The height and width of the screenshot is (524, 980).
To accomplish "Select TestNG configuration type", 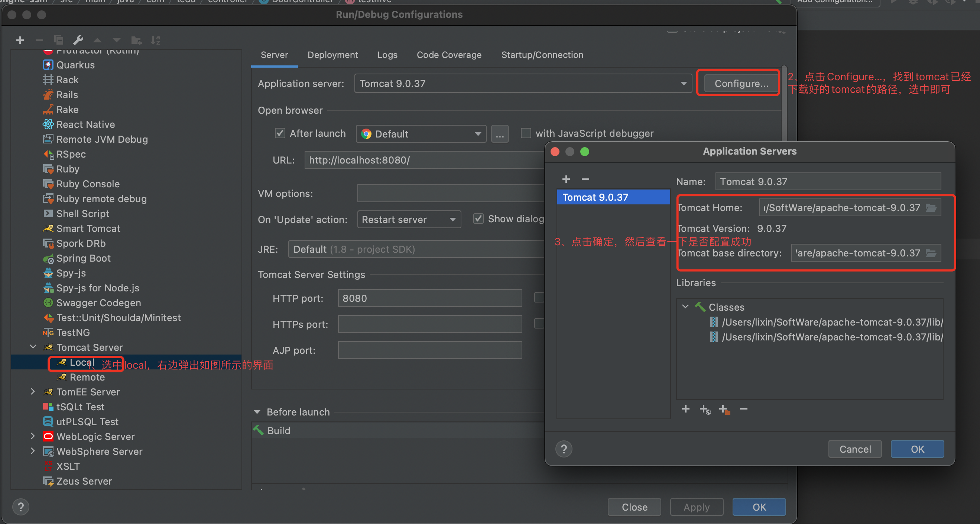I will 73,333.
